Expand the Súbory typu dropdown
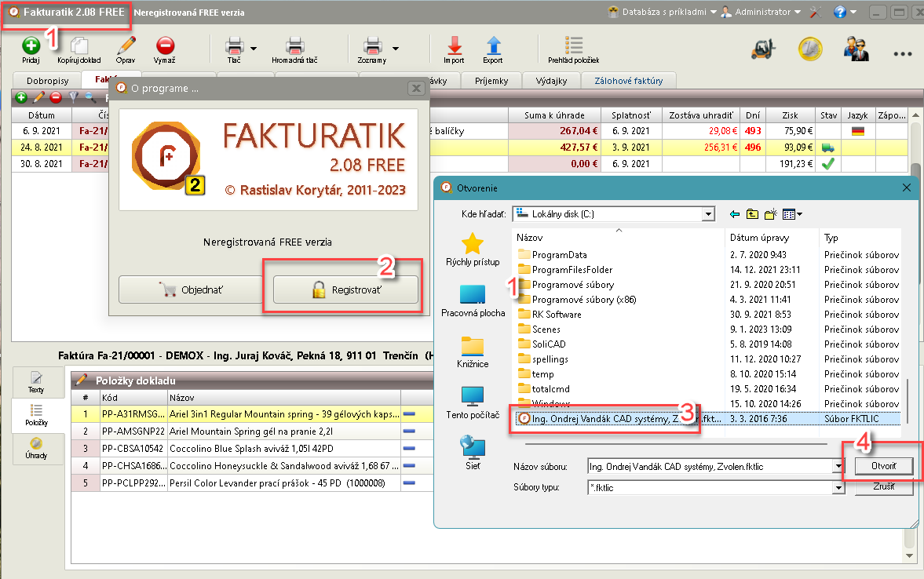 click(x=838, y=488)
